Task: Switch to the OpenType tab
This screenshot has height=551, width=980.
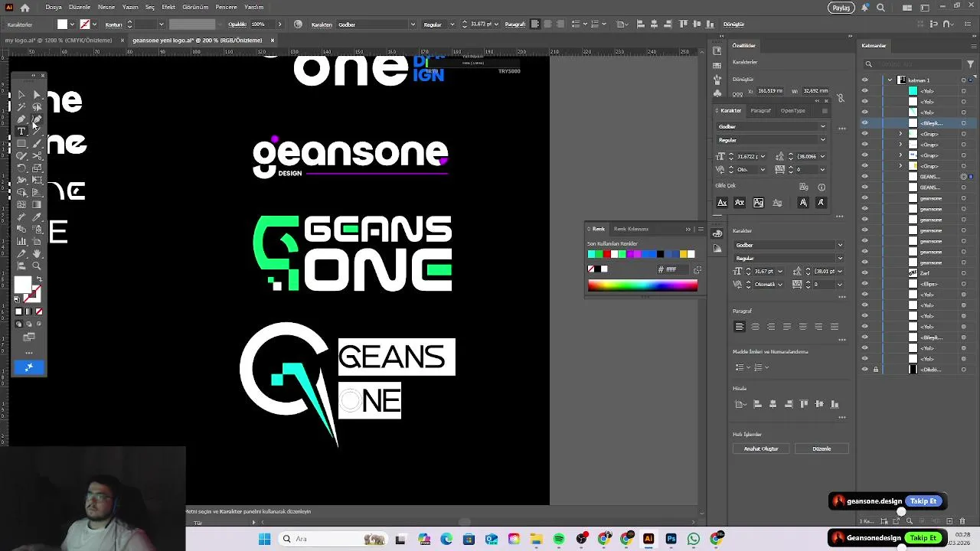Action: click(793, 111)
